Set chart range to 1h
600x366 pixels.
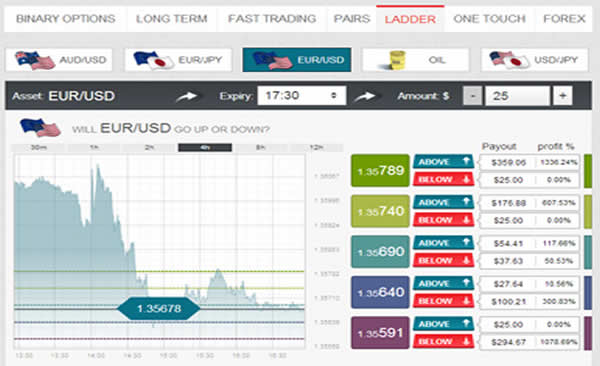pos(94,148)
